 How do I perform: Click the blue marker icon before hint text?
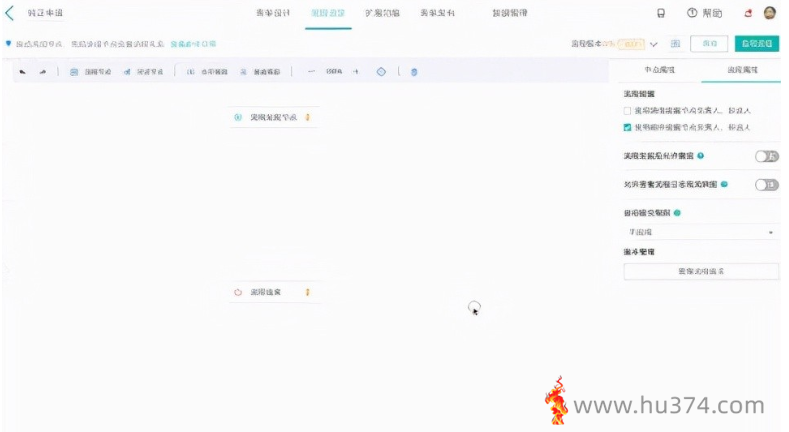click(8, 44)
